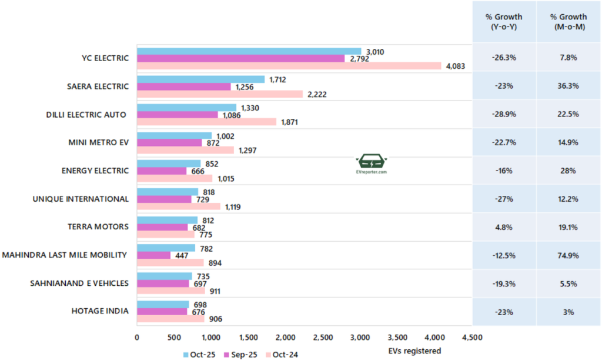Click the 74.9% M-o-M growth cell
Viewport: 602px width, 364px height.
(x=568, y=255)
